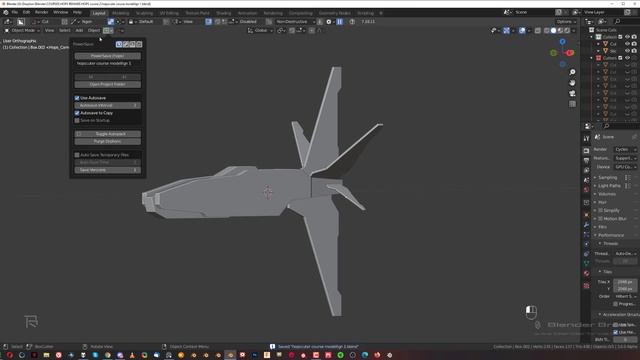Click the red X axis gizmo ball
Screen dimensions: 640x360
coord(570,53)
